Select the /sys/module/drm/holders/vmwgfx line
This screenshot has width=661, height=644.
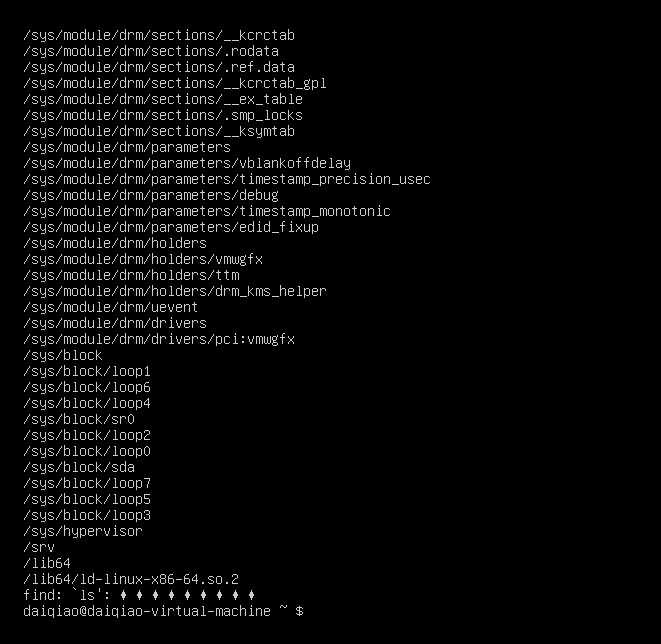tap(143, 260)
